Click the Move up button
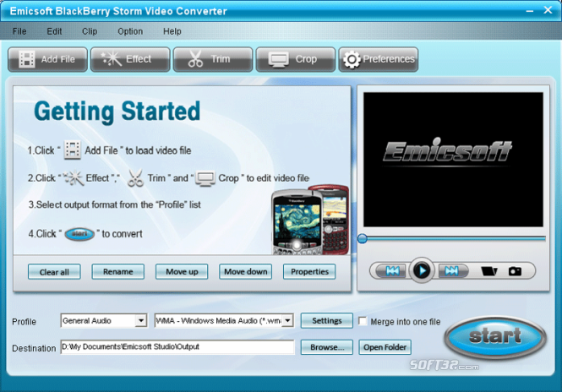Image resolution: width=562 pixels, height=392 pixels. [x=182, y=271]
